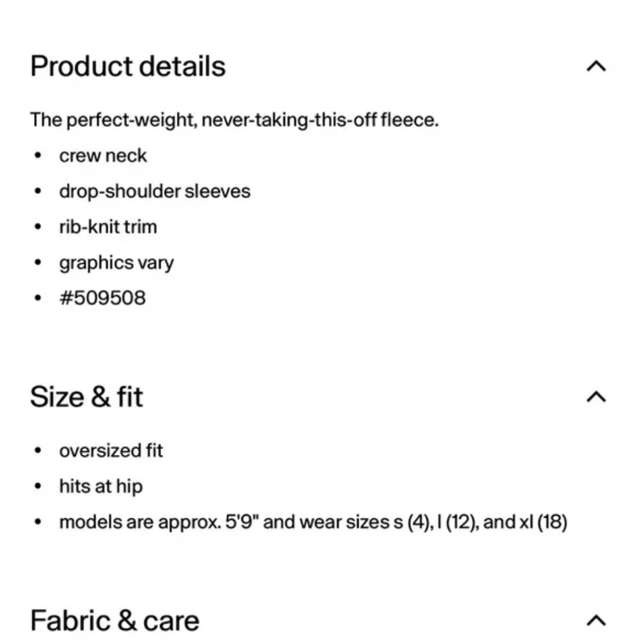Screen dimensions: 644x644
Task: Click the "hits at hip" detail
Action: (x=100, y=486)
